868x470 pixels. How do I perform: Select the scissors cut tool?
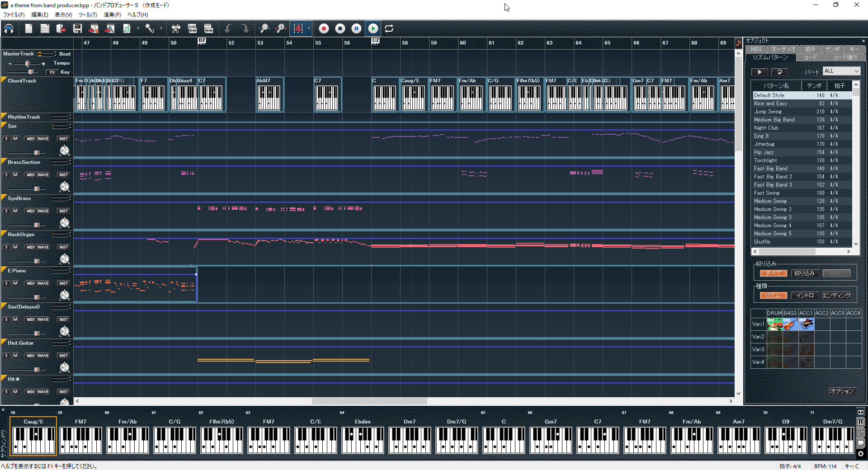coord(176,28)
